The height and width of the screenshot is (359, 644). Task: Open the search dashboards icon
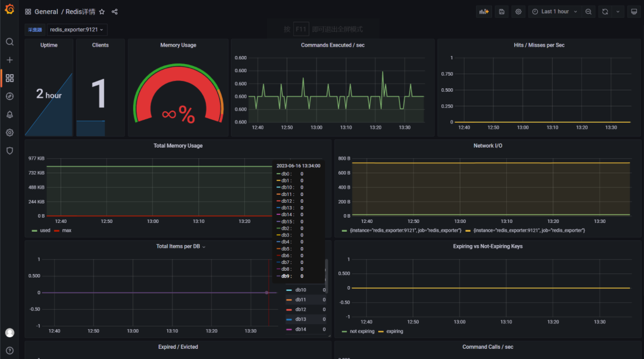pyautogui.click(x=10, y=42)
